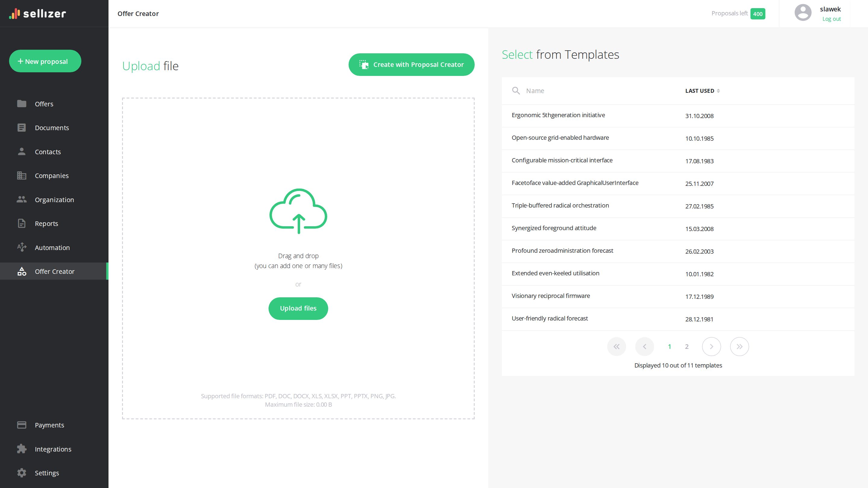Viewport: 868px width, 488px height.
Task: Click the Proposal Creator button icon
Action: tap(363, 65)
